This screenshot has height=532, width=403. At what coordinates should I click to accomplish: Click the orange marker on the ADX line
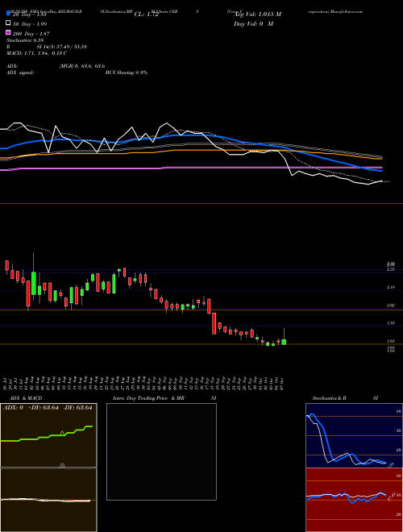(x=62, y=433)
